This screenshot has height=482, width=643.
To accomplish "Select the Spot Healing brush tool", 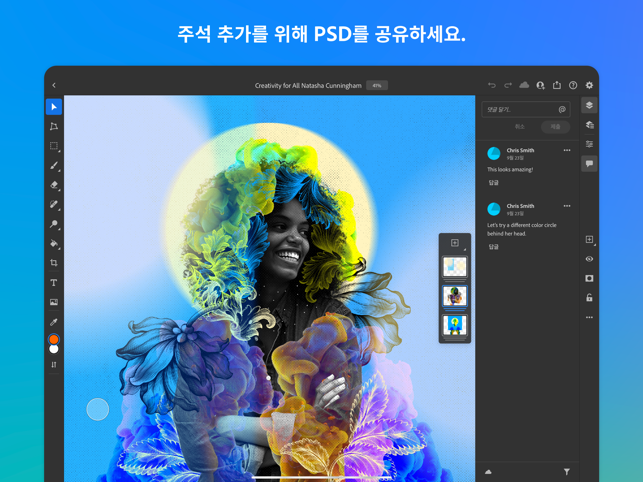I will pyautogui.click(x=54, y=204).
